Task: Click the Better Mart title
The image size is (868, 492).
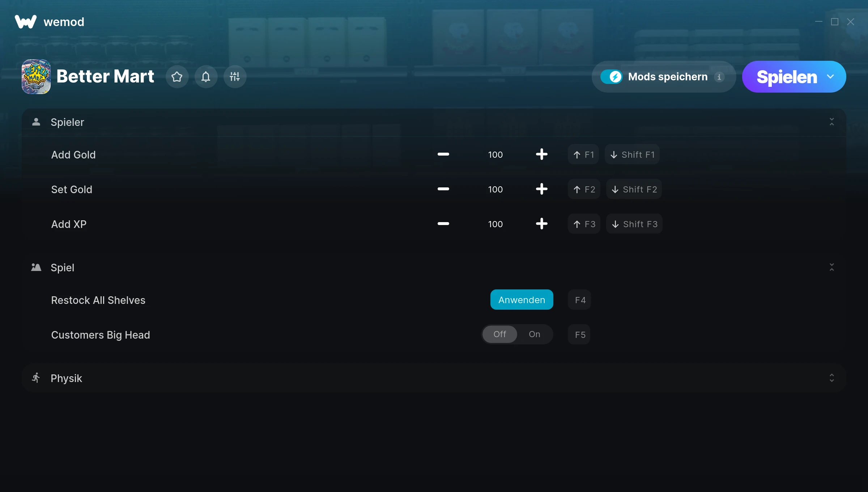Action: 105,76
